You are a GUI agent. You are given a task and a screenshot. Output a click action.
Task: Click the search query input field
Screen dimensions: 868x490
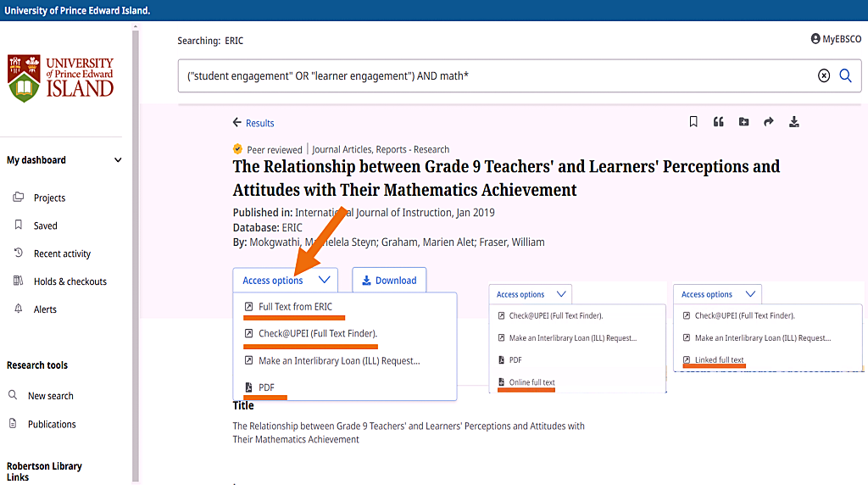pos(492,76)
